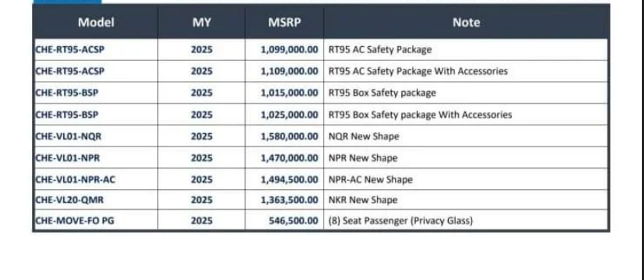Viewport: 644px width, 280px height.
Task: Click the Model column header
Action: pyautogui.click(x=96, y=22)
